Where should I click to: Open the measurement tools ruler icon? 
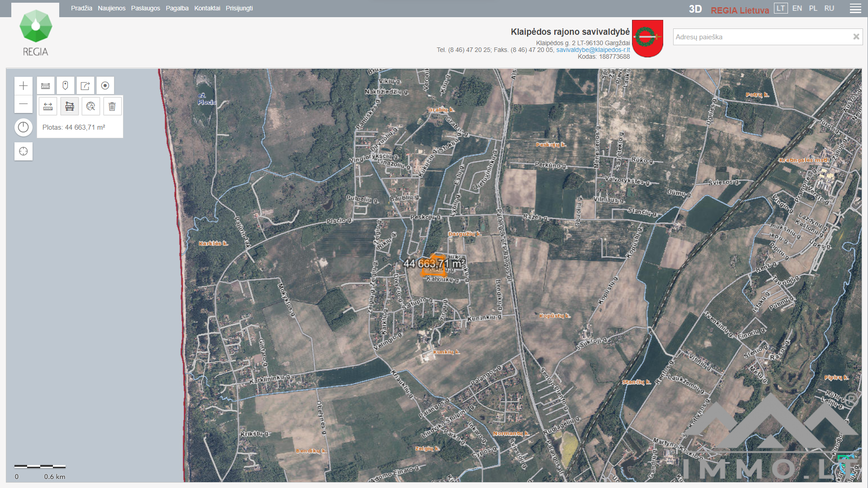click(x=46, y=85)
